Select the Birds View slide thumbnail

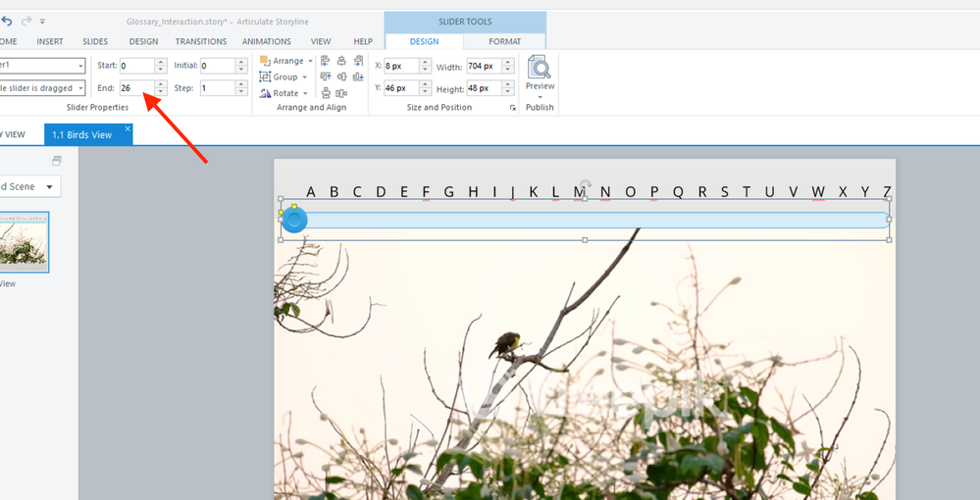coord(24,242)
